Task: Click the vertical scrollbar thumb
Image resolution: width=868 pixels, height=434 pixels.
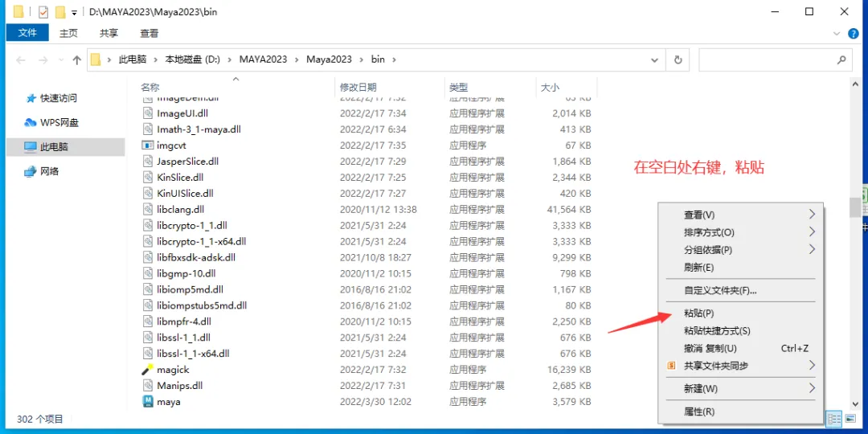Action: pos(856,207)
